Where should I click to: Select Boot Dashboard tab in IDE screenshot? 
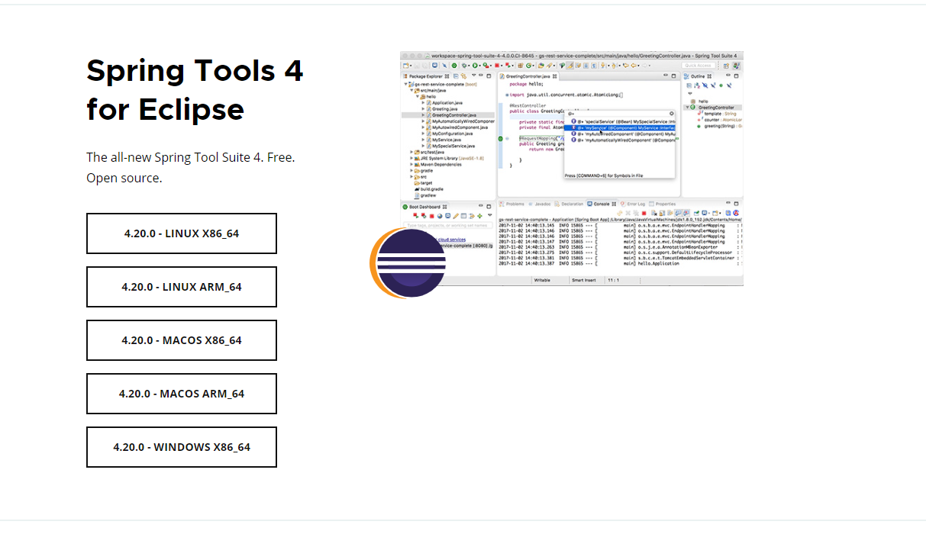coord(424,207)
